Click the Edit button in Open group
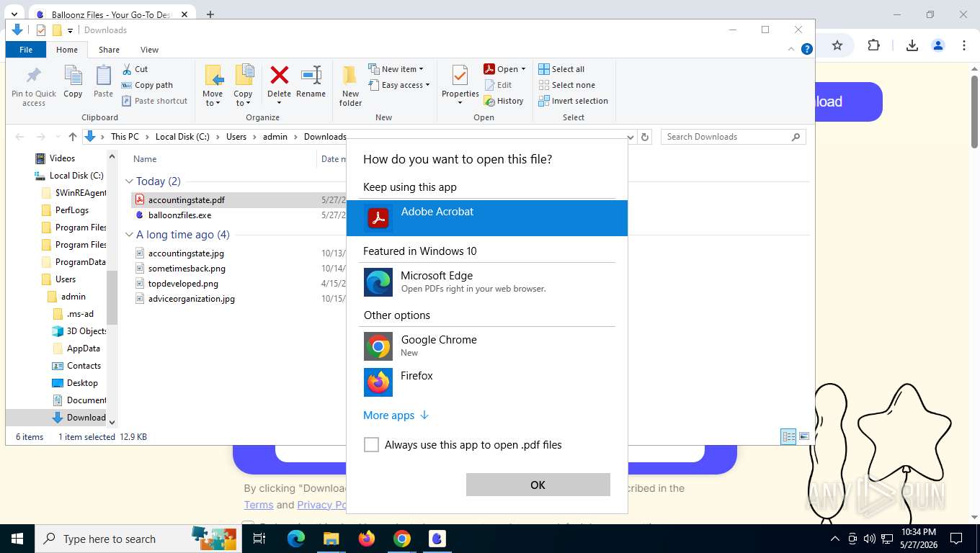The height and width of the screenshot is (553, 980). (498, 85)
